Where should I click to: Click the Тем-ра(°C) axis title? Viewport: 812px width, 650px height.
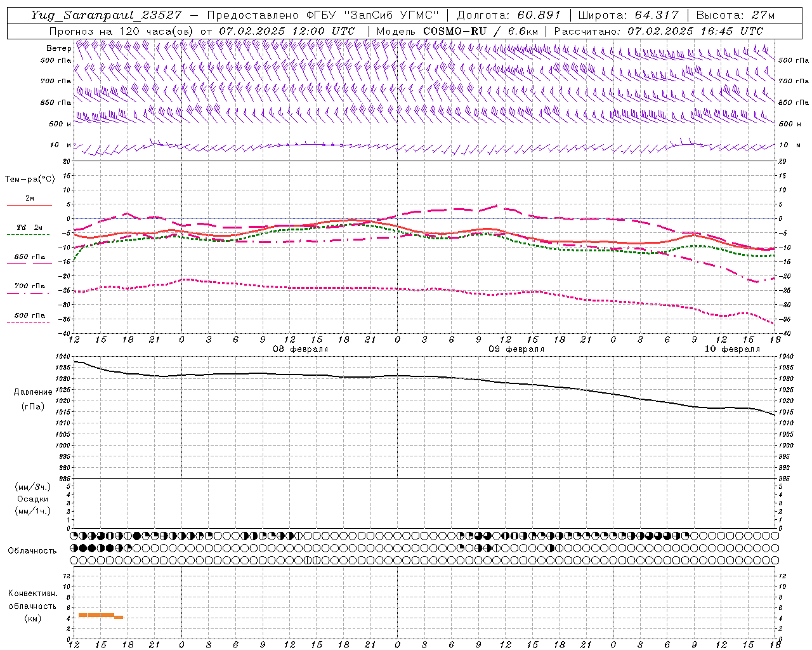pyautogui.click(x=30, y=180)
